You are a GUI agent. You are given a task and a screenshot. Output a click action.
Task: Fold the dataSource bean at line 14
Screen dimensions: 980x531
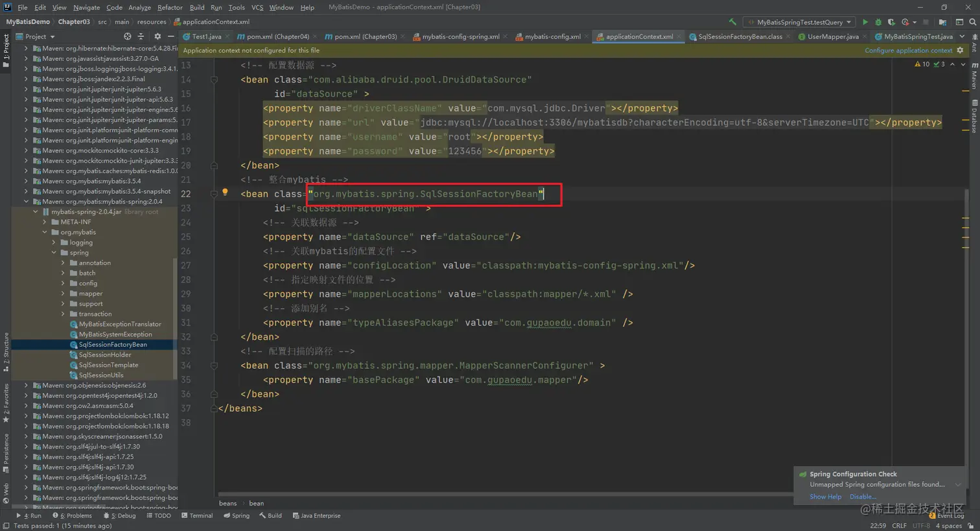pyautogui.click(x=214, y=80)
